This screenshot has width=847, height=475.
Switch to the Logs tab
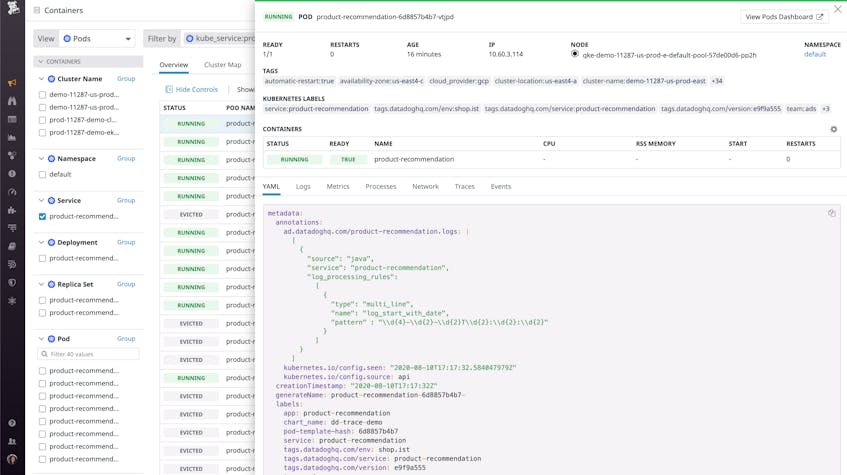(303, 186)
